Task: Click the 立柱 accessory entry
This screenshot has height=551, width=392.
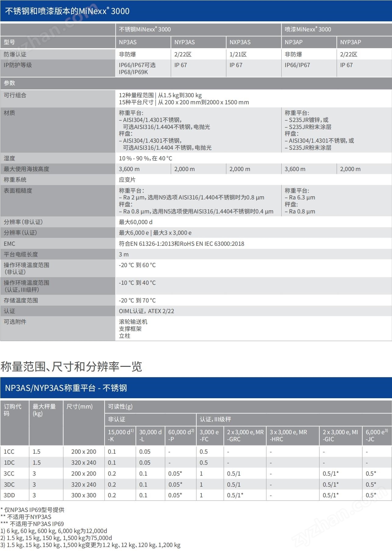Action: pyautogui.click(x=125, y=336)
